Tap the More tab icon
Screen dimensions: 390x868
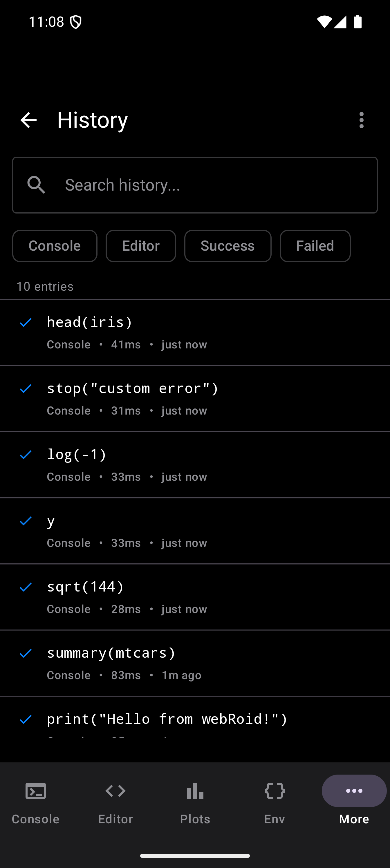coord(354,791)
